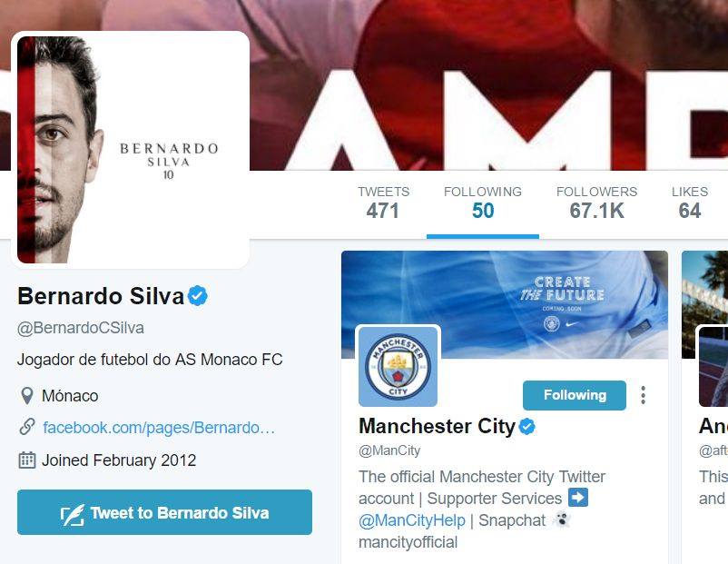Open the facebook.com/pages/Bernardo link
Viewport: 728px width, 564px height.
[159, 428]
